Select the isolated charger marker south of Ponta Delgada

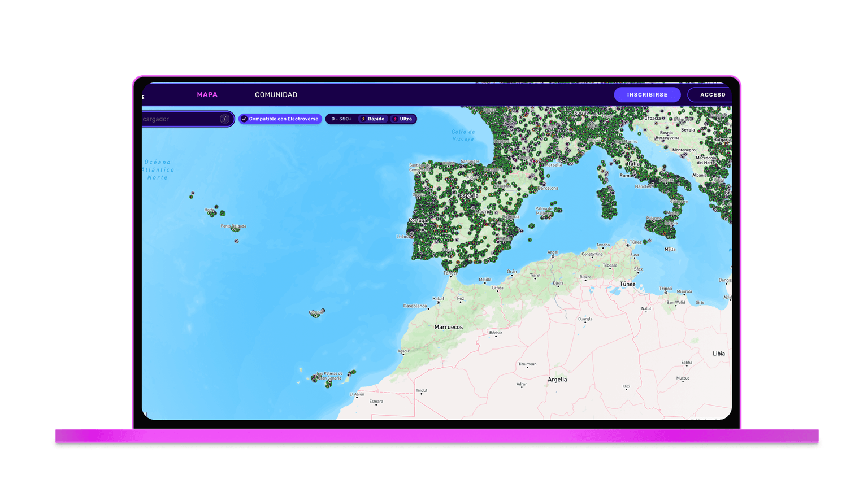tap(237, 241)
